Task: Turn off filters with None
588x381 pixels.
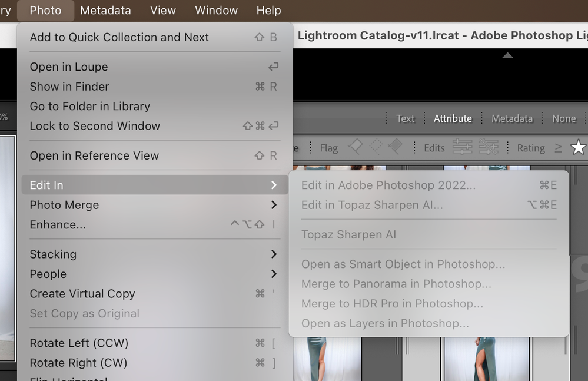Action: coord(563,118)
